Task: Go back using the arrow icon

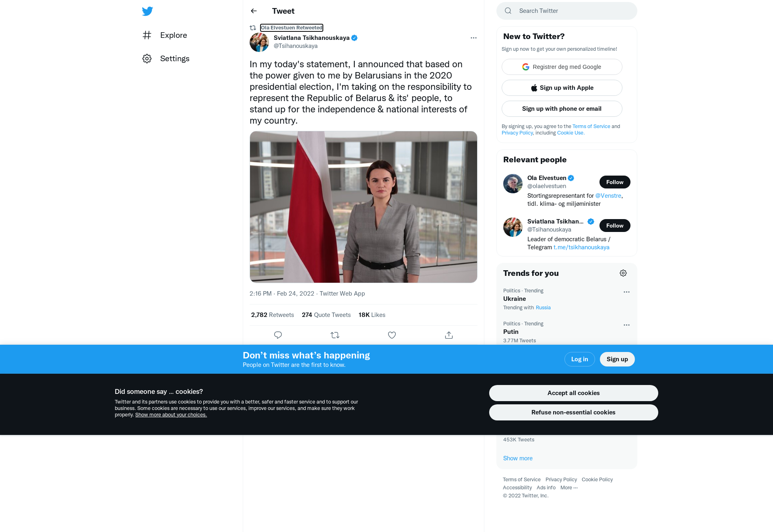Action: point(254,11)
